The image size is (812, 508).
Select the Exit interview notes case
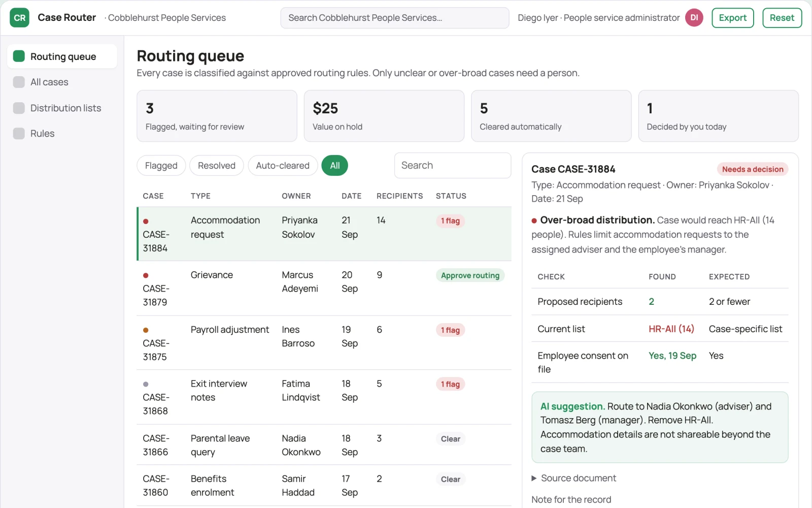click(x=324, y=397)
